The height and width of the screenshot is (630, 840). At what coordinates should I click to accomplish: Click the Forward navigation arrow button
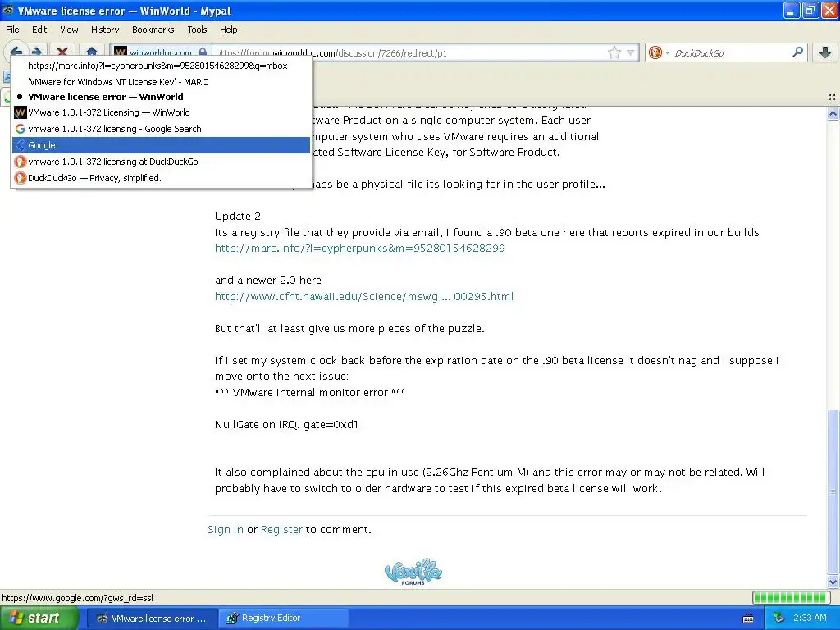[36, 52]
